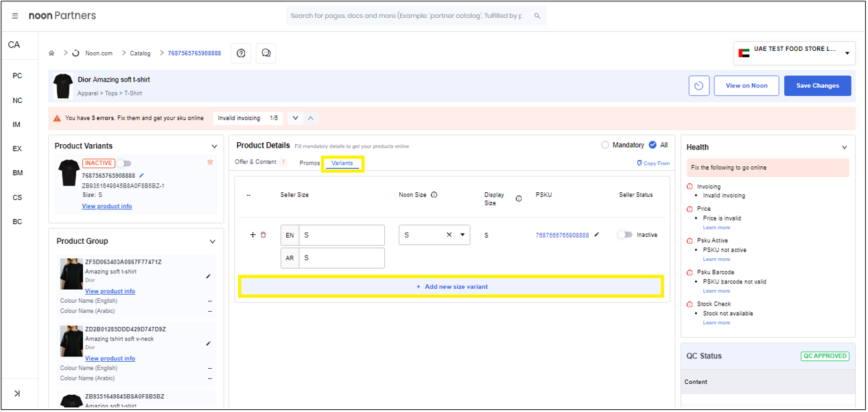Switch to the Promos tab
Viewport: 868px width, 412px height.
310,163
